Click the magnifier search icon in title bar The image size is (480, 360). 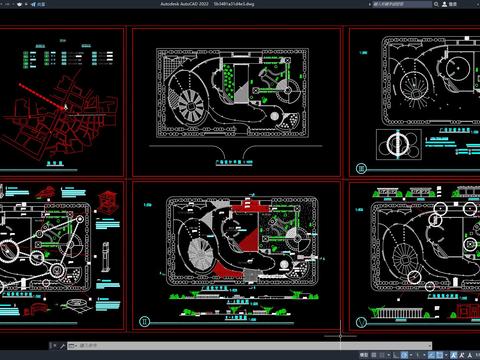(436, 4)
